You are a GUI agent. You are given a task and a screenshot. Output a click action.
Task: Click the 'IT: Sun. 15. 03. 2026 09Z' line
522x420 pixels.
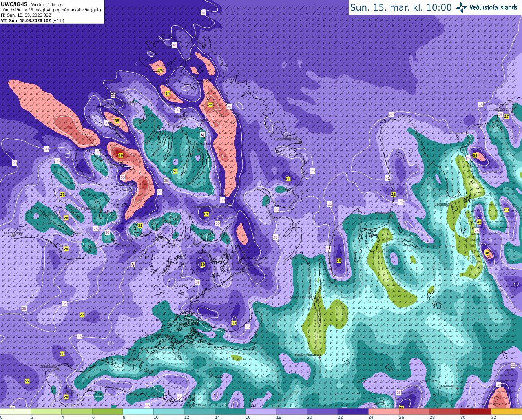click(x=26, y=15)
